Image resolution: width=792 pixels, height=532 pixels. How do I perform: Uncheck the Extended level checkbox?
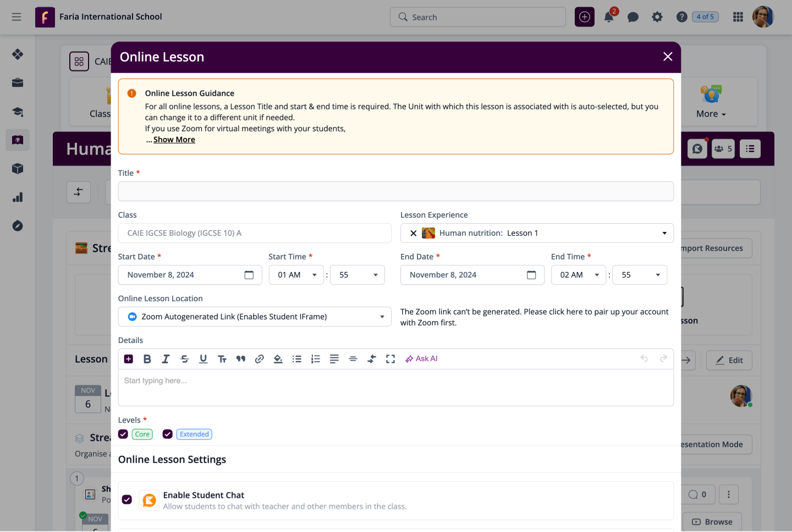(x=168, y=434)
